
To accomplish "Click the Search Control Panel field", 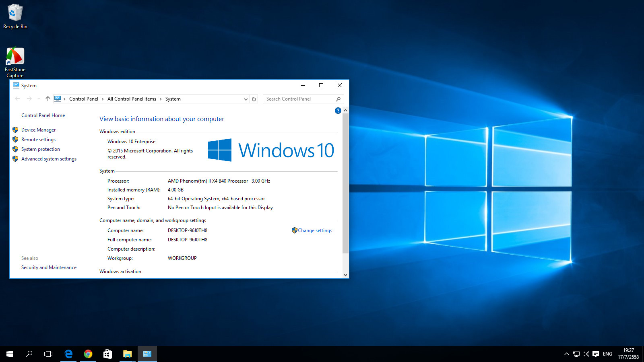I will click(x=300, y=99).
